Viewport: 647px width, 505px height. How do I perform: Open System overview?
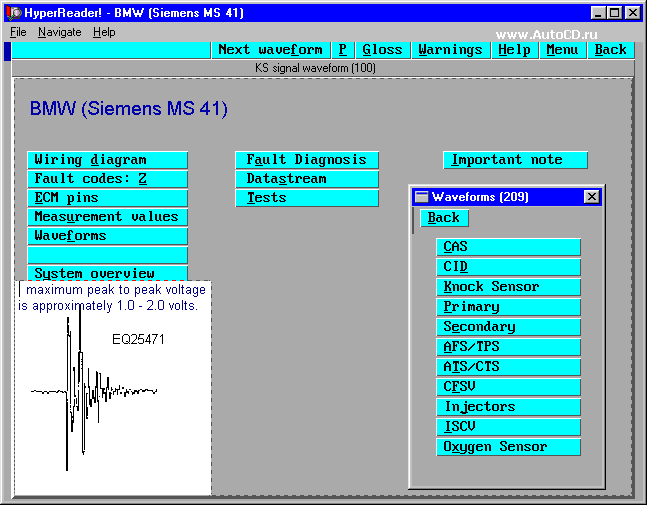point(108,273)
